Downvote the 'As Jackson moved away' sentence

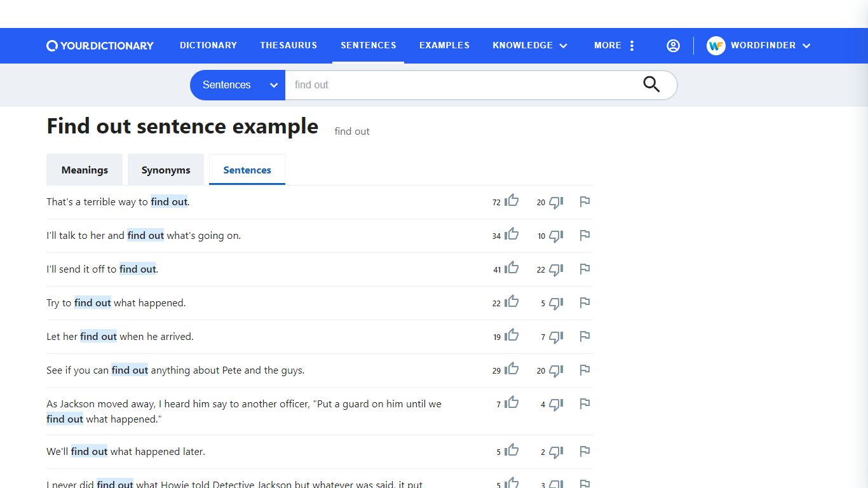pos(556,405)
